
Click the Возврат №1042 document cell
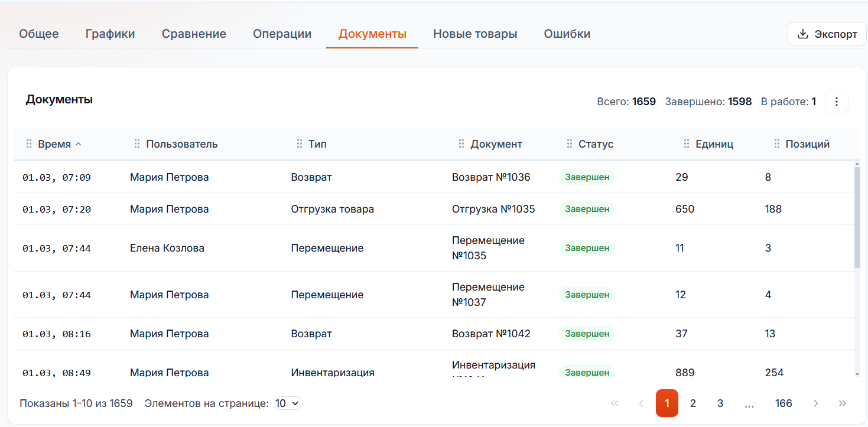491,334
